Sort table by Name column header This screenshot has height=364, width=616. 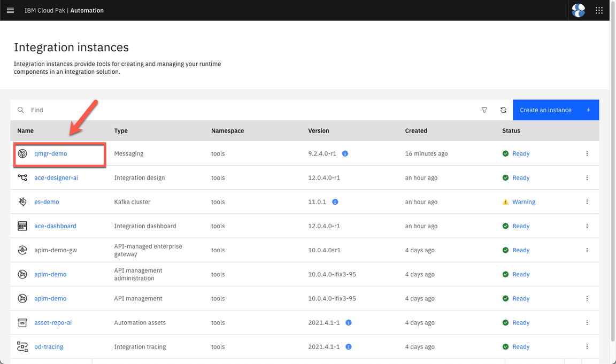pos(25,131)
